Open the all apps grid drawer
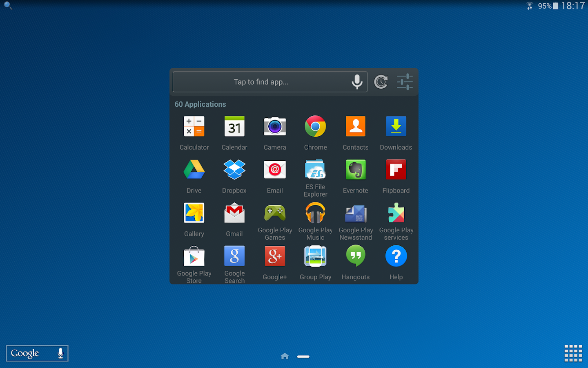The image size is (588, 368). coord(573,353)
